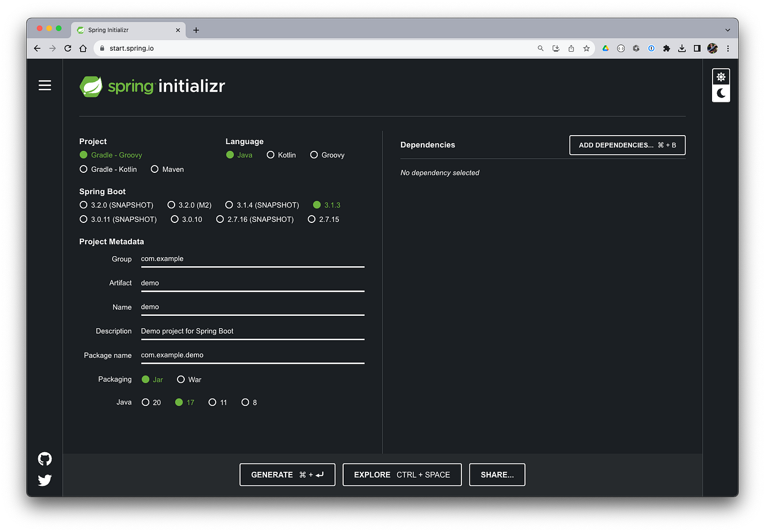Screen dimensions: 765x532
Task: Click the browser downloads icon
Action: 682,48
